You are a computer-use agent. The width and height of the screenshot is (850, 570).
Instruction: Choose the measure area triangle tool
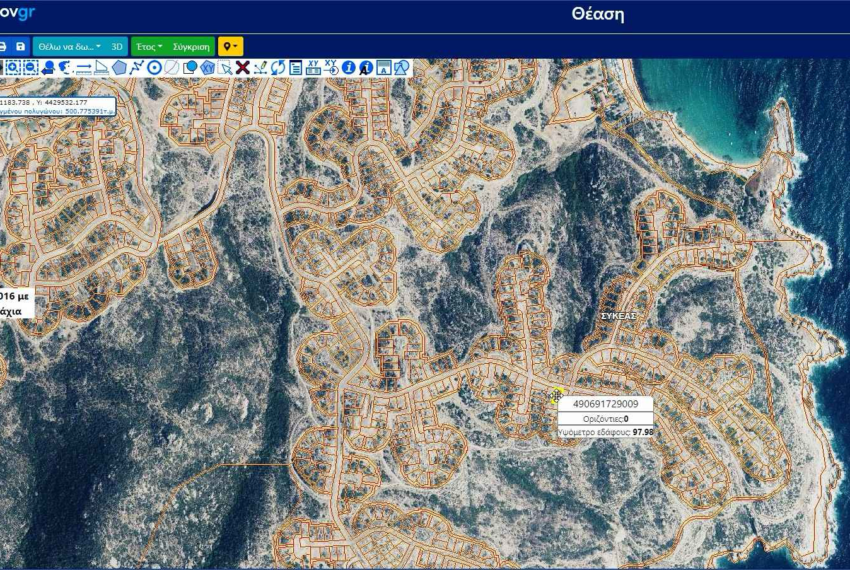102,67
